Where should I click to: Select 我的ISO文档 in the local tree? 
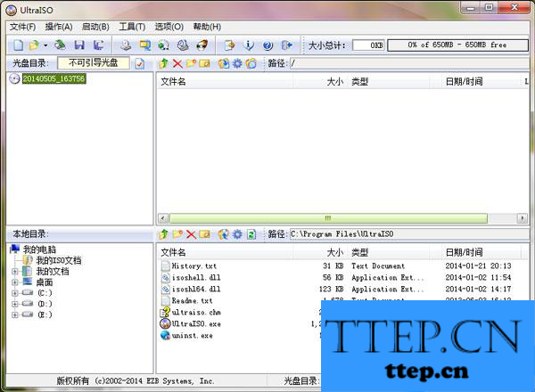[59, 260]
